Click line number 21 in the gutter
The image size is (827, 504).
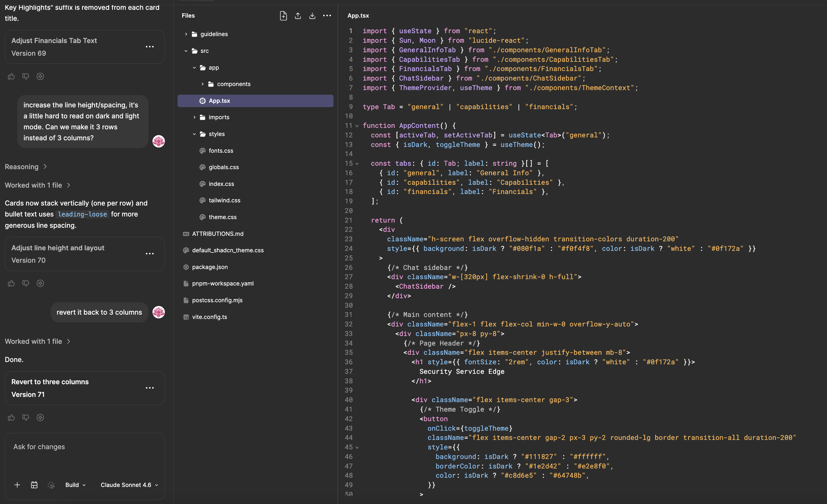tap(349, 221)
